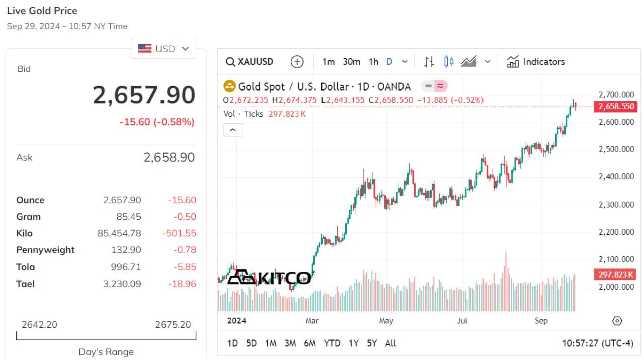This screenshot has height=362, width=644.
Task: Click the XAUUSD symbol search icon
Action: [230, 62]
